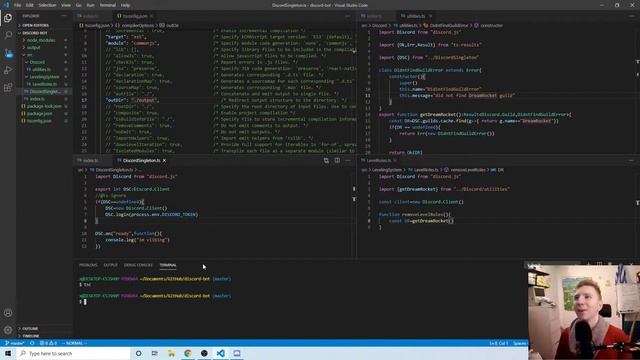Open utilities.ts in the explorer tree

(x=42, y=69)
